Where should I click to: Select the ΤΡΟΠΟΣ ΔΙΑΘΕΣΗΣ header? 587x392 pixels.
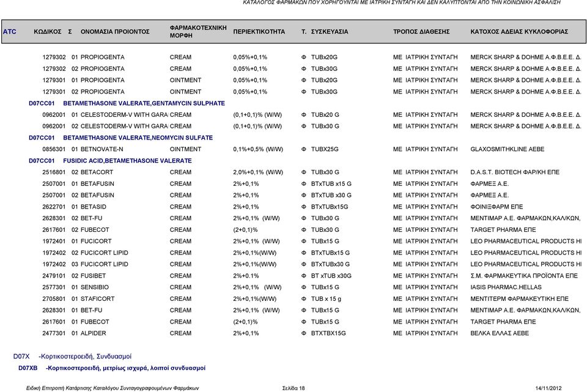click(421, 31)
